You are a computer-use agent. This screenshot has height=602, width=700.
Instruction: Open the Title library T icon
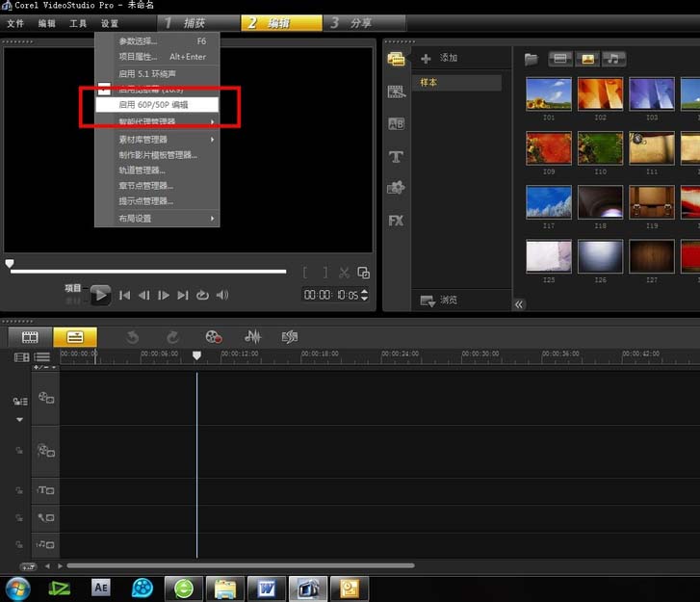[396, 157]
